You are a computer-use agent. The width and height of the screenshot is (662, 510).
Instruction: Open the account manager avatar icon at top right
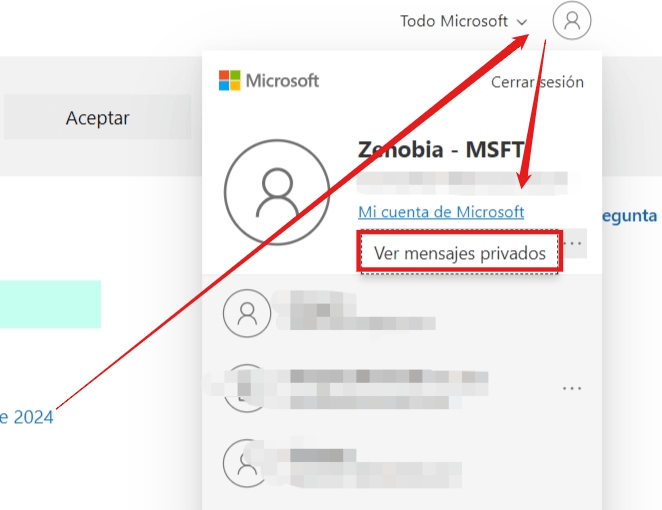click(572, 21)
